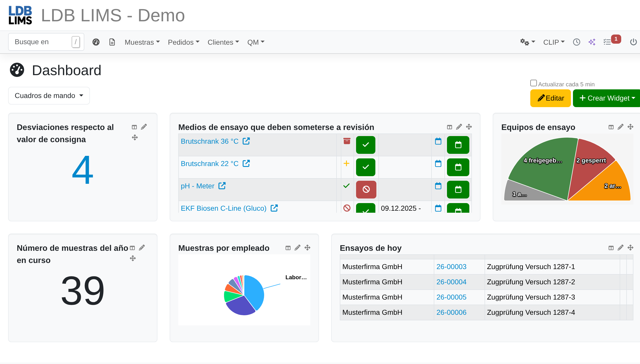The height and width of the screenshot is (364, 640).
Task: Click yellow plus icon in Brutschrank 22 °C row
Action: click(346, 163)
